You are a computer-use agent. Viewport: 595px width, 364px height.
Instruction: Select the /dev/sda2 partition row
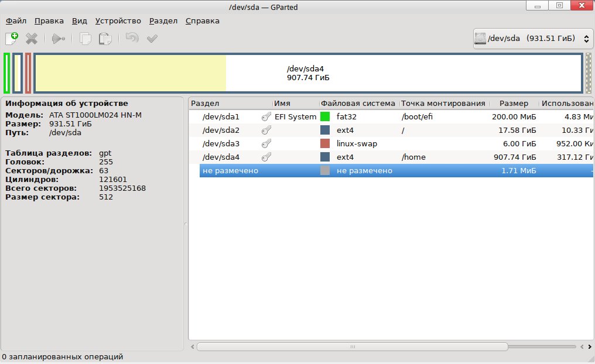pyautogui.click(x=391, y=130)
